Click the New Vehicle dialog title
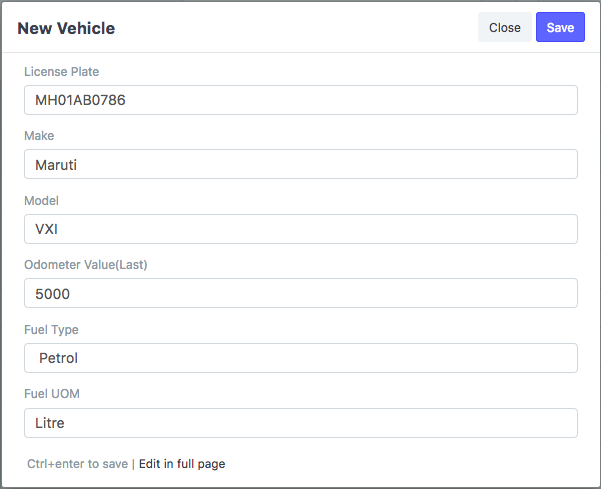Image resolution: width=601 pixels, height=489 pixels. (x=66, y=28)
